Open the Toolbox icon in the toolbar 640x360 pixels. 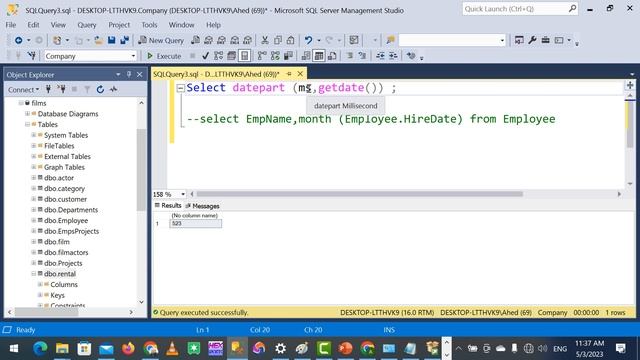(x=545, y=40)
